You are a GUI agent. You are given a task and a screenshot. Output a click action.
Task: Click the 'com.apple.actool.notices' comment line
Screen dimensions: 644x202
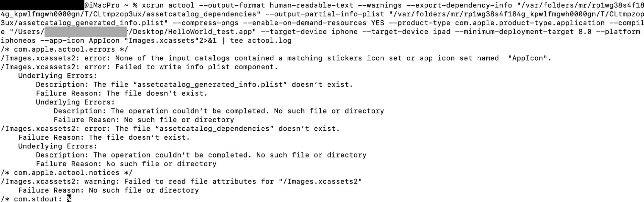click(67, 173)
